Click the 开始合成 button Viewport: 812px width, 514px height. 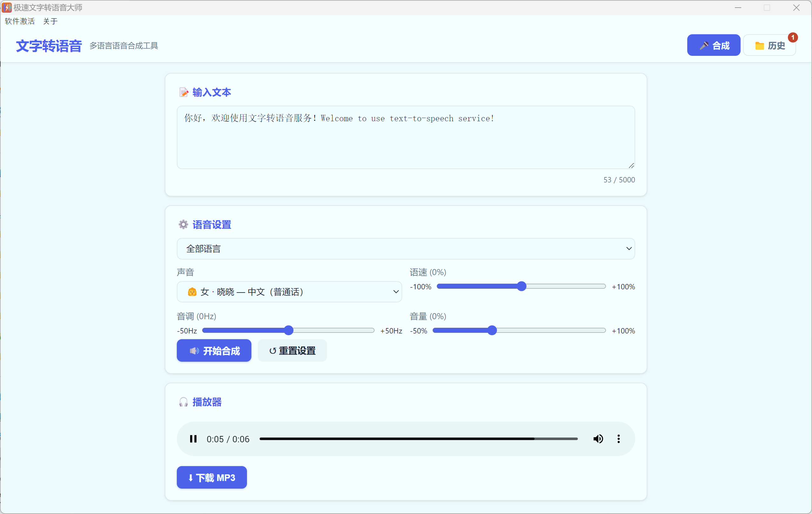(214, 351)
